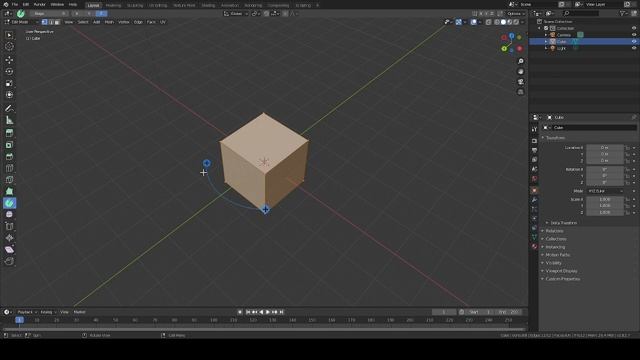Viewport: 640px width, 360px height.
Task: Select the Rip Region tool
Action: 9,261
